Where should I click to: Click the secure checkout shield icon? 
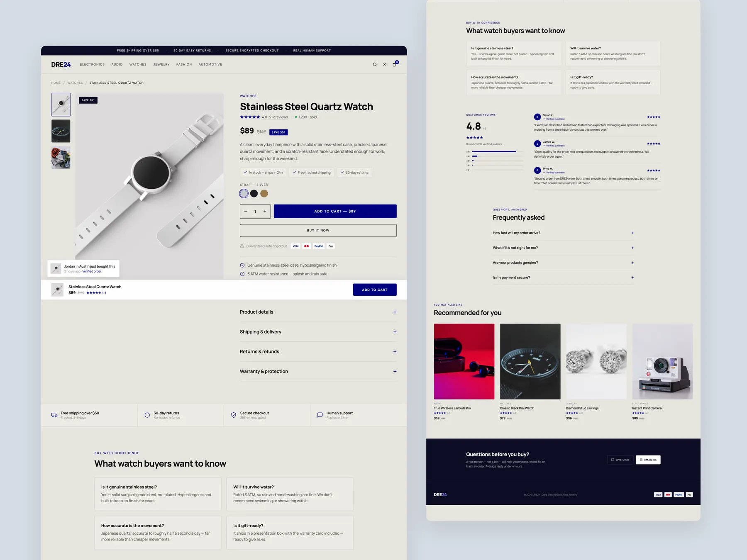tap(234, 415)
